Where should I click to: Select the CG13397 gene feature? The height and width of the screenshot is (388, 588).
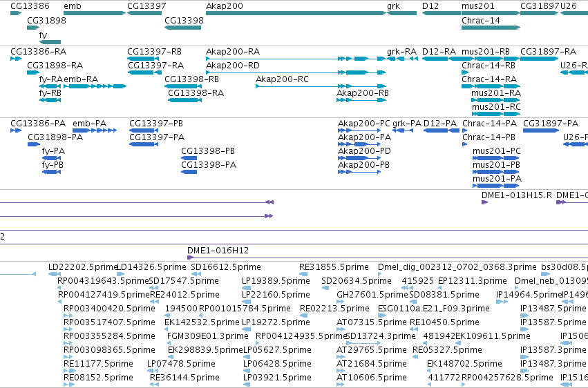click(144, 13)
